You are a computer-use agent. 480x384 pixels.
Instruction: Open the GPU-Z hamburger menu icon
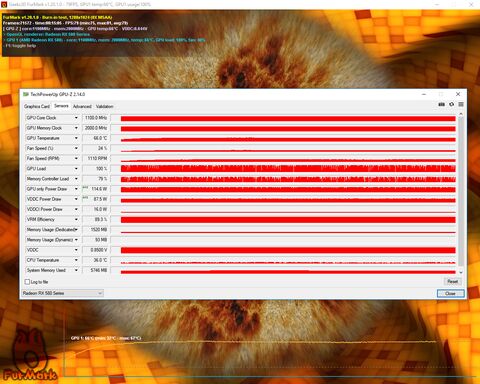coord(461,104)
